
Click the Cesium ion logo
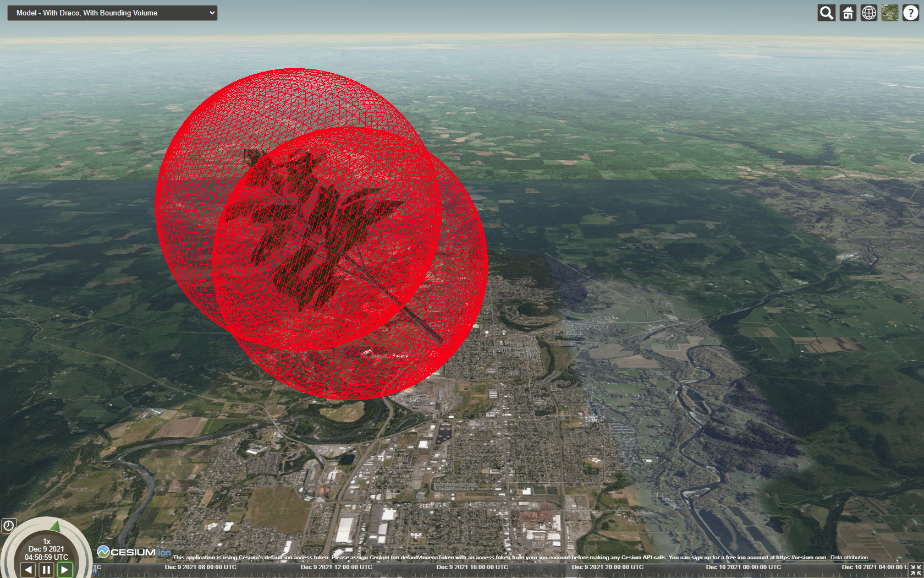[134, 552]
